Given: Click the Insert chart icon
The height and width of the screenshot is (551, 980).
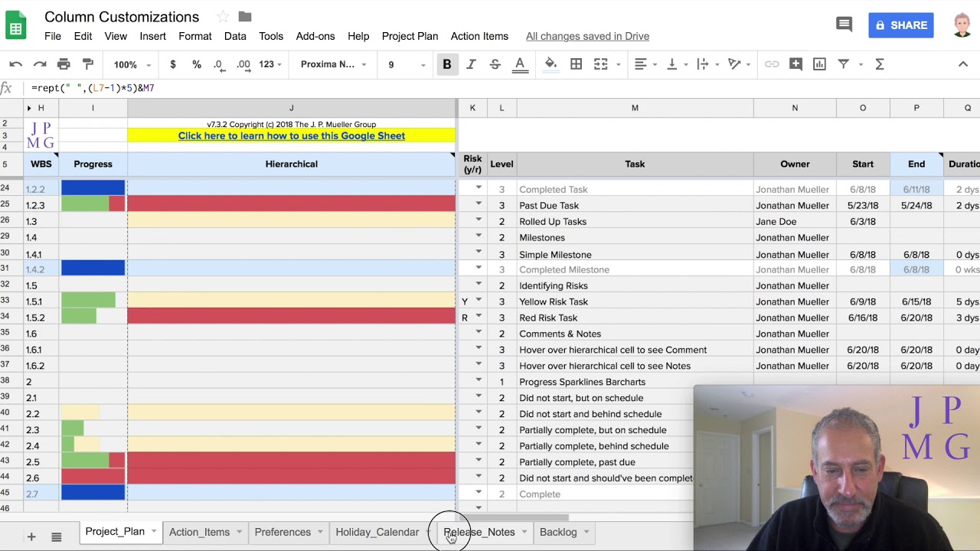Looking at the screenshot, I should [819, 64].
